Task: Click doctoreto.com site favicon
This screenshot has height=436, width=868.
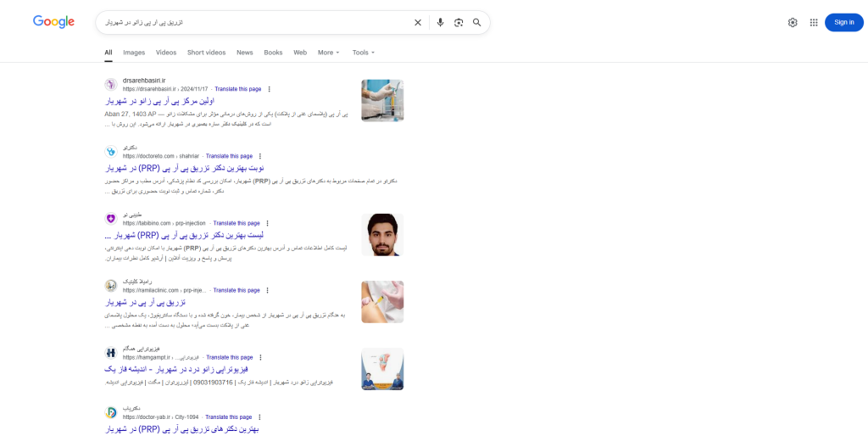Action: (111, 152)
